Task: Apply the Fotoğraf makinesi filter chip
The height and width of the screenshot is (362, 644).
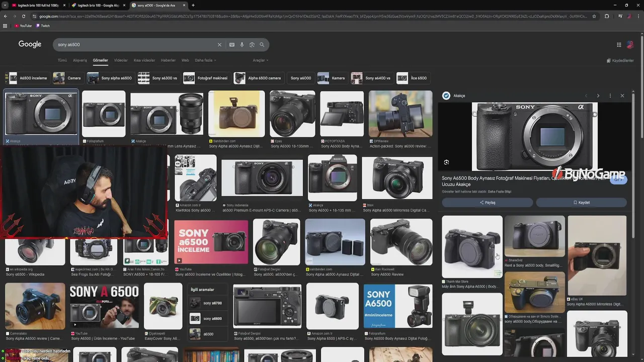Action: (x=207, y=78)
